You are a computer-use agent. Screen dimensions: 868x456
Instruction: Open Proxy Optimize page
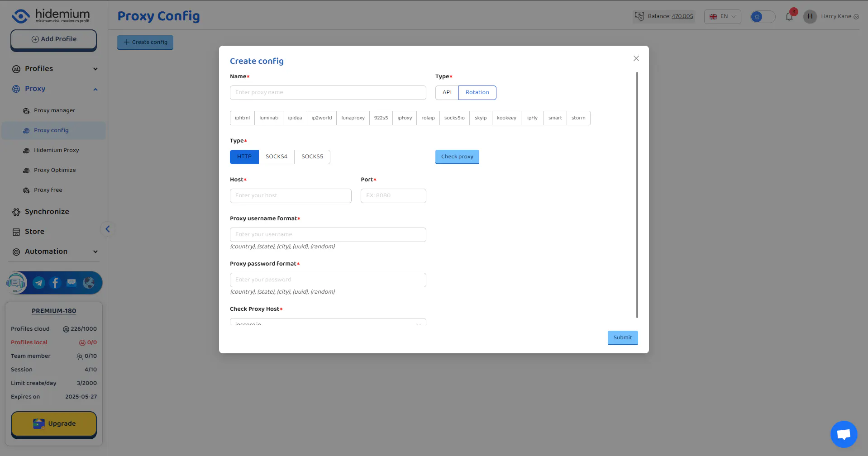point(55,170)
